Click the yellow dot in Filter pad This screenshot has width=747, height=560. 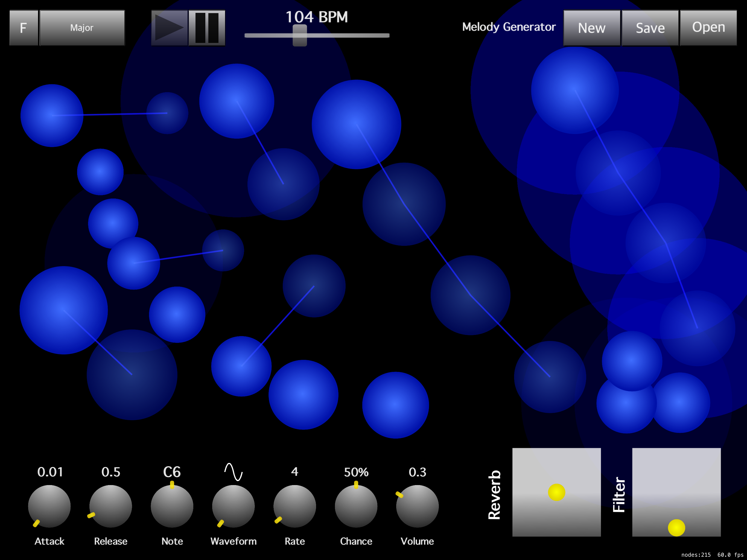pyautogui.click(x=676, y=527)
